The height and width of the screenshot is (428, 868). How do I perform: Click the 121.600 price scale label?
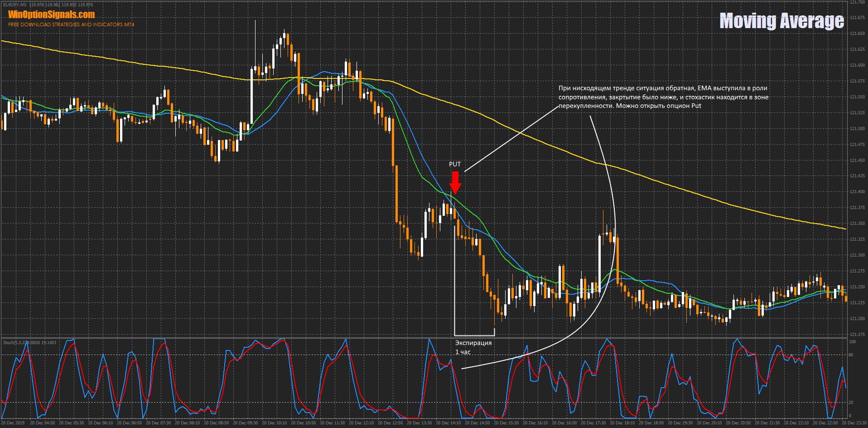click(x=857, y=65)
